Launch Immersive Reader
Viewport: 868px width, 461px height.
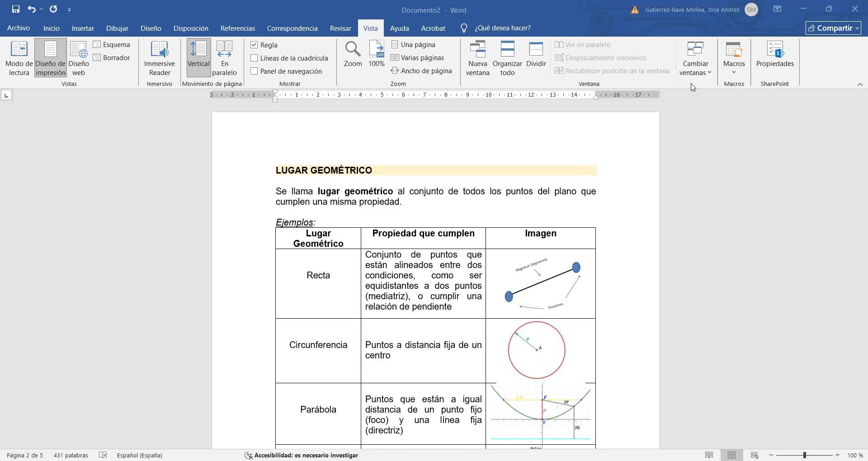click(x=160, y=58)
